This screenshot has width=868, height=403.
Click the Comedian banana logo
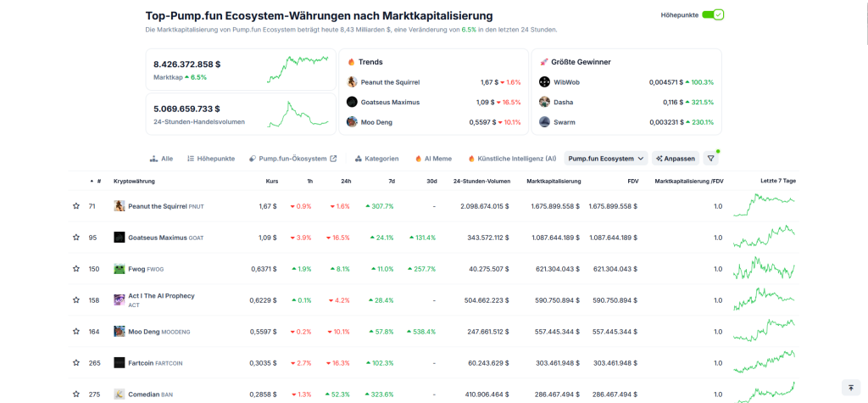[x=119, y=395]
